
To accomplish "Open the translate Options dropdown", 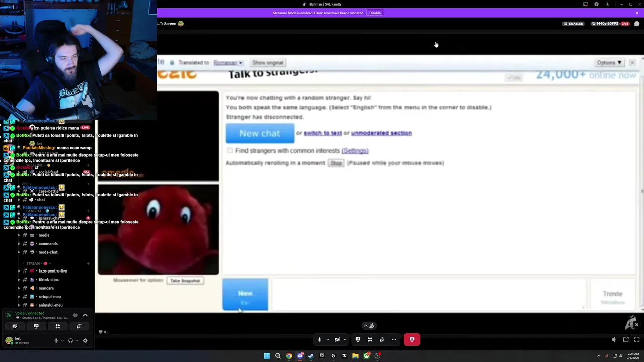I will tap(609, 63).
